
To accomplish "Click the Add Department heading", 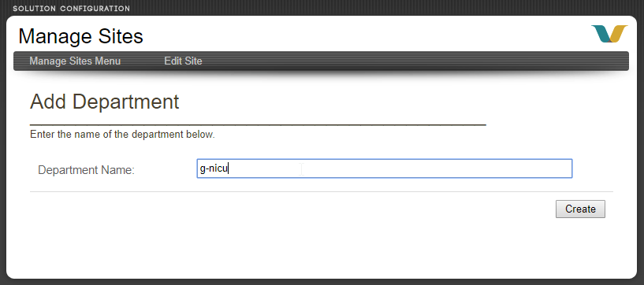I will [104, 102].
